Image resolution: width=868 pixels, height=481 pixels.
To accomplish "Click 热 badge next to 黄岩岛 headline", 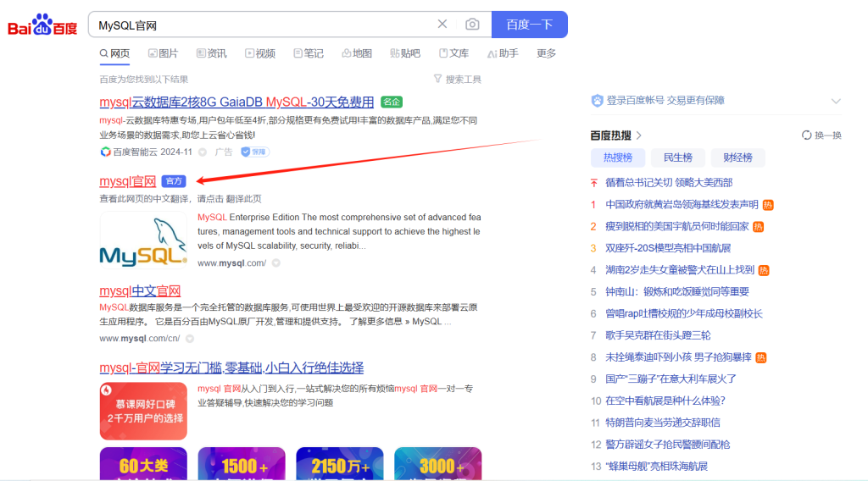I will pyautogui.click(x=768, y=205).
